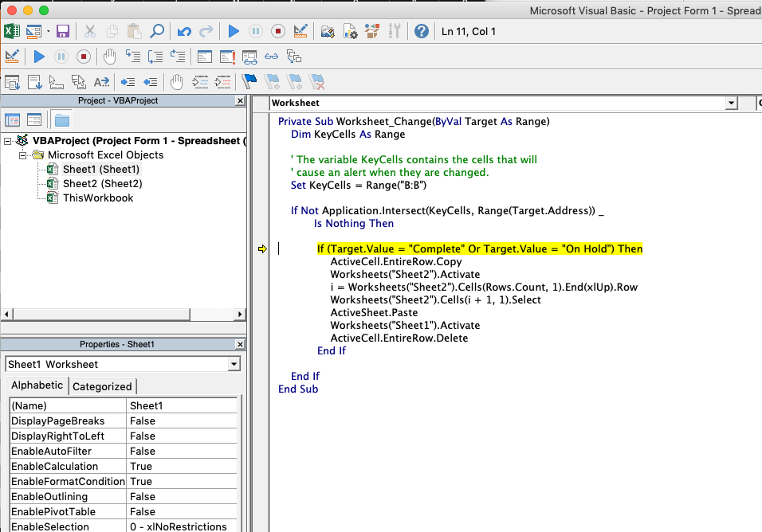The height and width of the screenshot is (532, 762).
Task: Open the Sheet1 Worksheet combo in Properties
Action: click(x=234, y=366)
